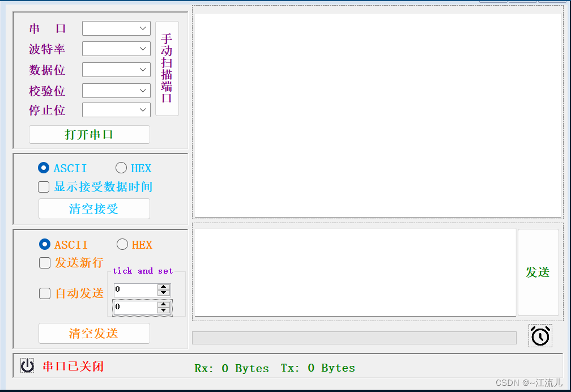Click the alarm clock timer icon
Viewport: 571px width, 392px height.
[540, 335]
